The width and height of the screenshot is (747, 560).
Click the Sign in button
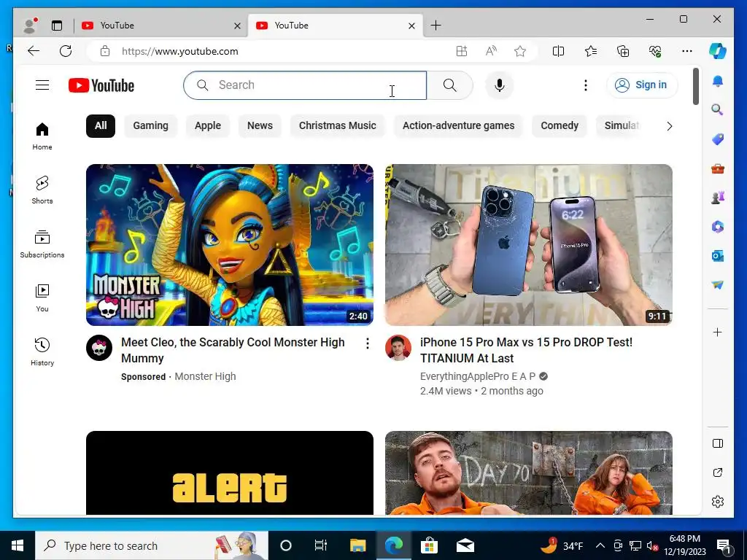[x=642, y=85]
